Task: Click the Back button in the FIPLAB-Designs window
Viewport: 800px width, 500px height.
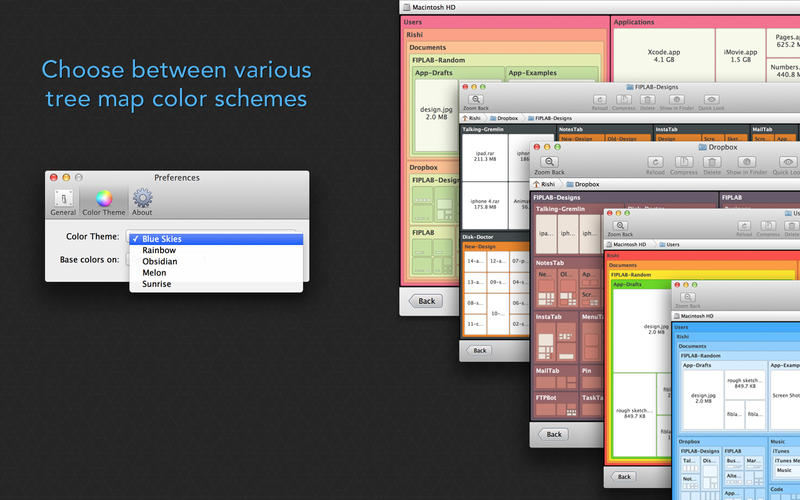Action: pyautogui.click(x=480, y=351)
